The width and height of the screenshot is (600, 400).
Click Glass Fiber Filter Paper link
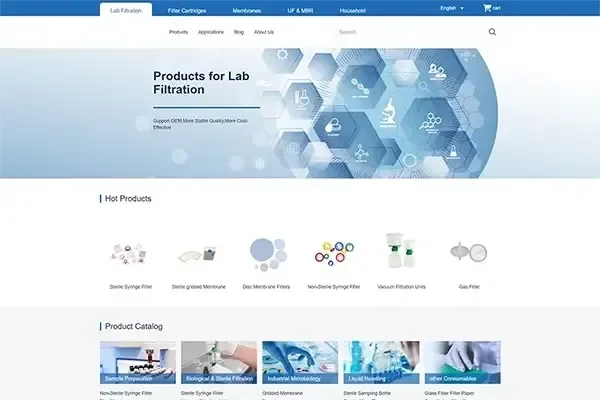[449, 393]
